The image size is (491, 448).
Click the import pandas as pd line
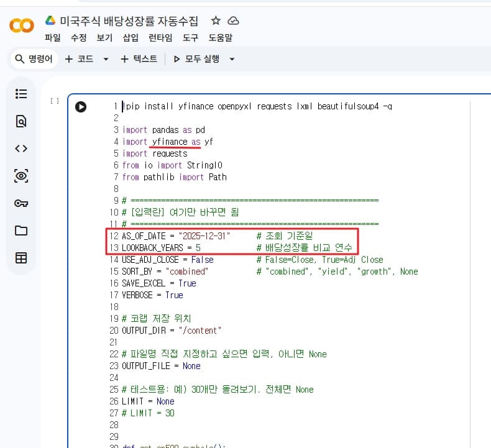[163, 130]
